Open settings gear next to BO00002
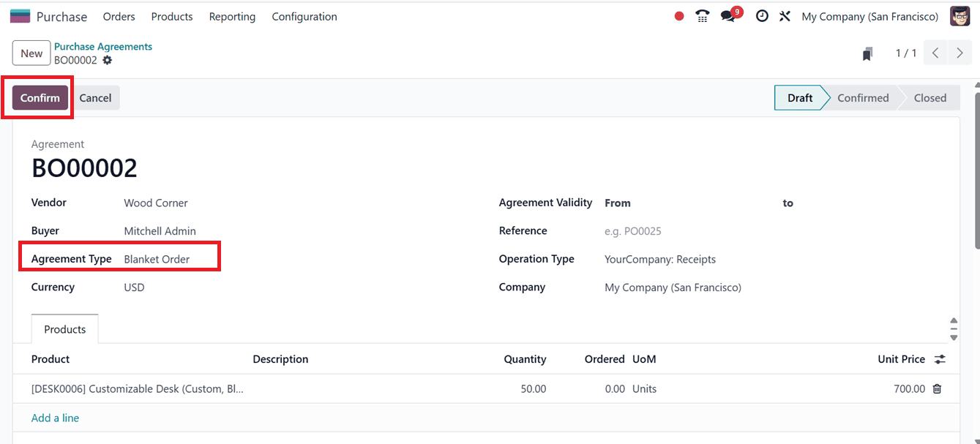Screen dimensions: 980x444 (107, 61)
